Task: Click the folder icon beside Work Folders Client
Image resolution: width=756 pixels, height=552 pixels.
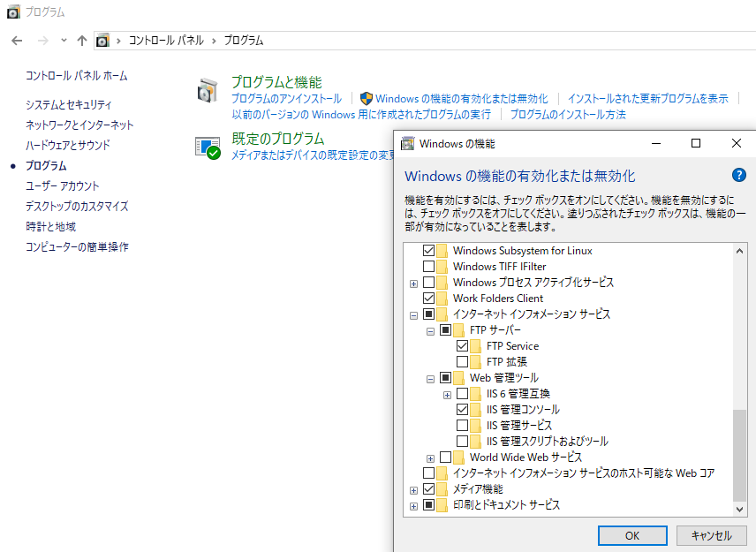Action: (x=442, y=299)
